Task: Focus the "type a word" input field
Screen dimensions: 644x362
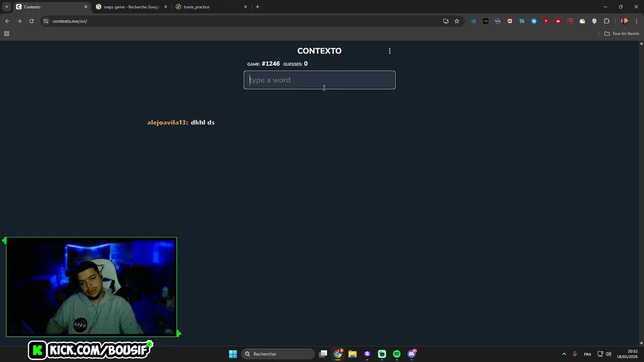Action: [319, 80]
